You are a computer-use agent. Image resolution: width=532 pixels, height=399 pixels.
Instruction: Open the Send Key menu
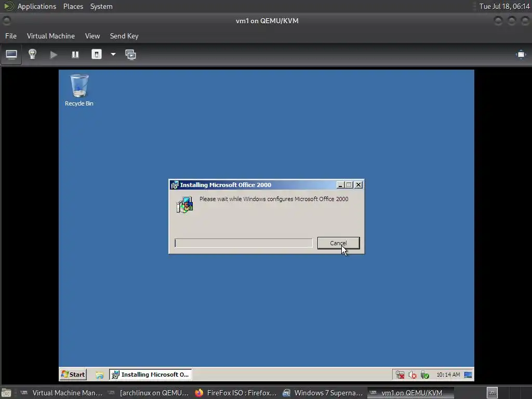[x=124, y=36]
